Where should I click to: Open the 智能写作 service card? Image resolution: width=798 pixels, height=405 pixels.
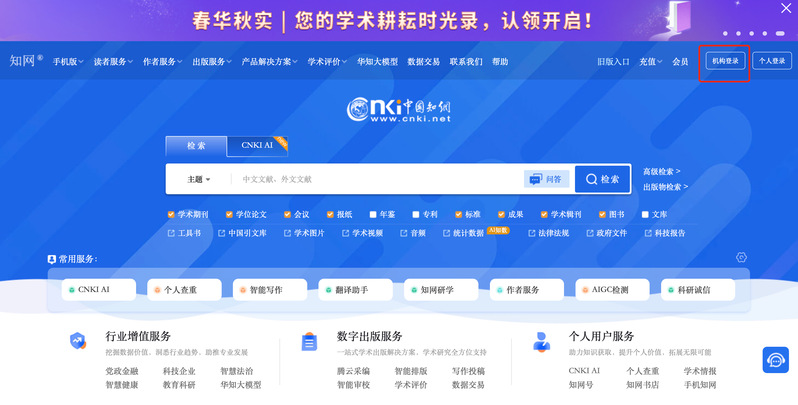tap(270, 290)
